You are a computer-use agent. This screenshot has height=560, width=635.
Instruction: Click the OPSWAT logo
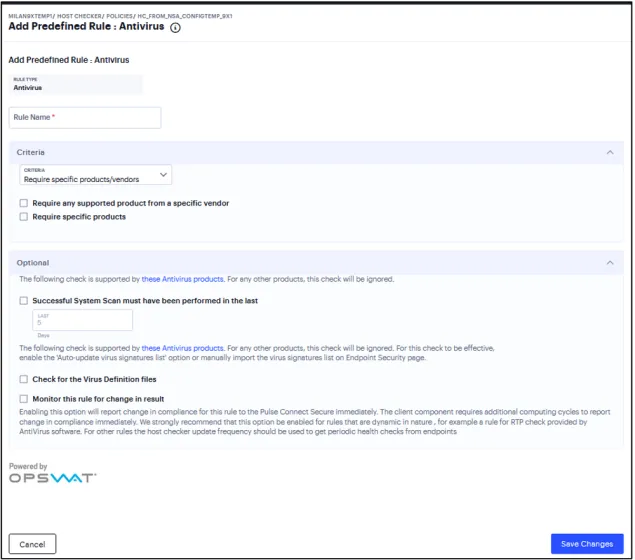[x=53, y=478]
